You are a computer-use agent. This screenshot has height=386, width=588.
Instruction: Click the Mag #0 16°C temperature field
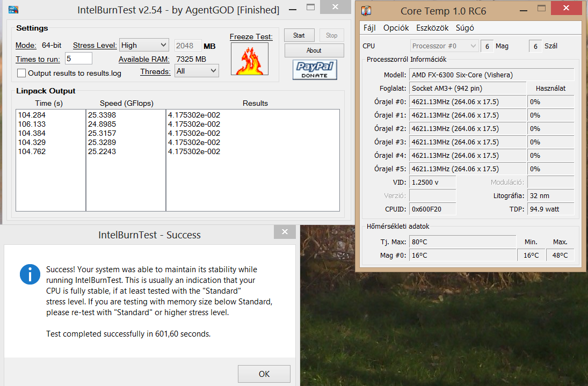coord(463,256)
